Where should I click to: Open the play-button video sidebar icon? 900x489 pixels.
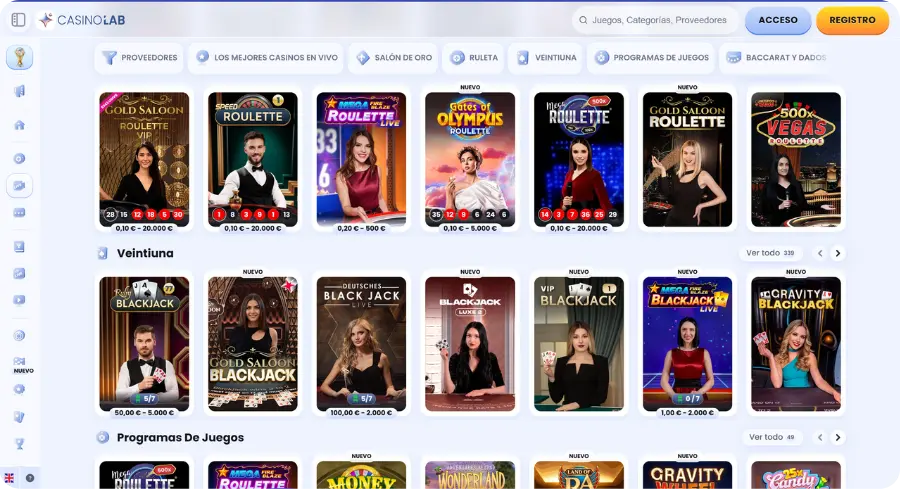[x=20, y=300]
